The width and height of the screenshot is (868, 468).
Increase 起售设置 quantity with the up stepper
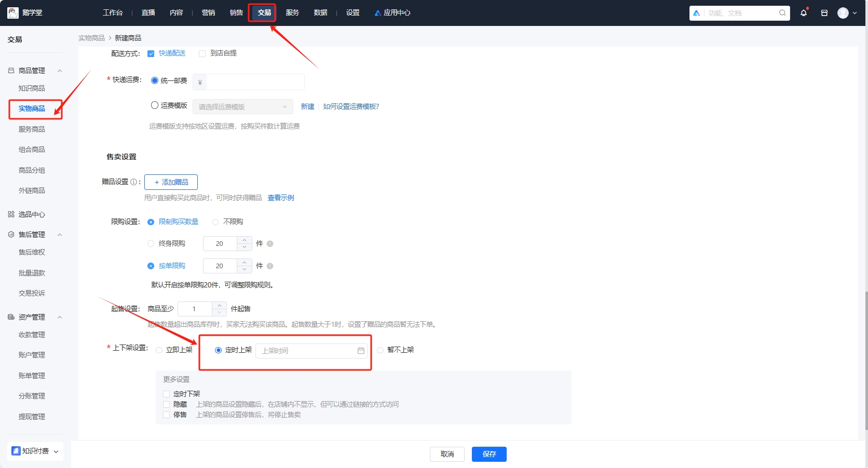click(x=219, y=305)
